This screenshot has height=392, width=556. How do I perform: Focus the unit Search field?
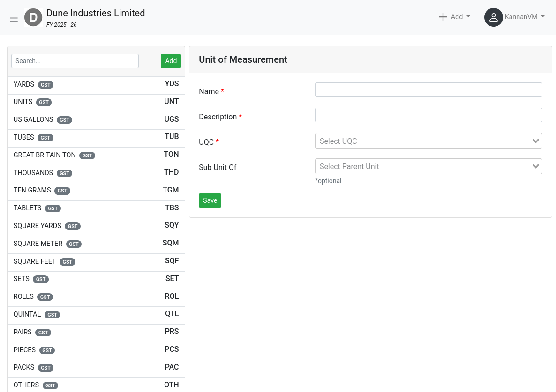click(75, 61)
